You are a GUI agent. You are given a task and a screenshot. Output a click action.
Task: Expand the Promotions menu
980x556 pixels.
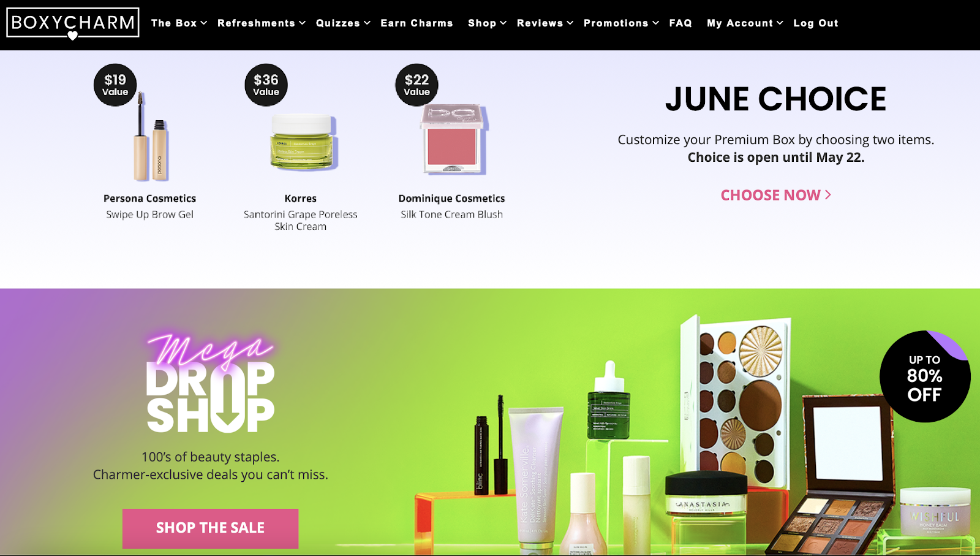pos(621,23)
